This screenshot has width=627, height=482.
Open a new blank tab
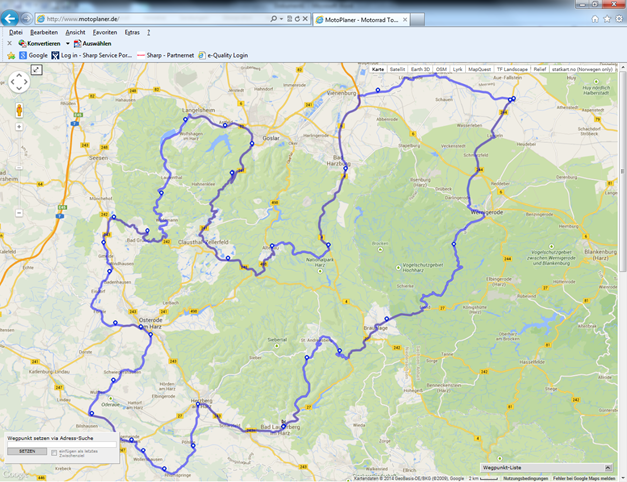417,20
